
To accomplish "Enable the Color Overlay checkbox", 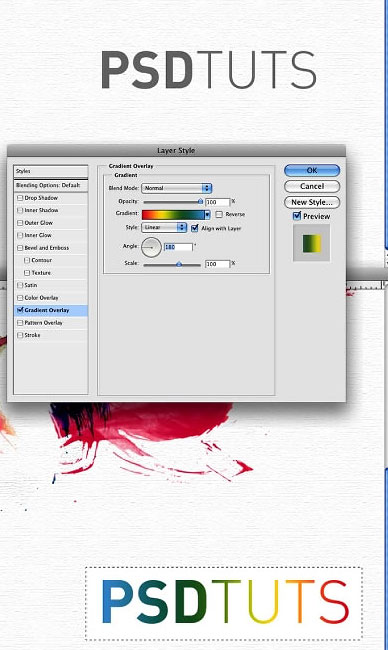I will coord(20,298).
